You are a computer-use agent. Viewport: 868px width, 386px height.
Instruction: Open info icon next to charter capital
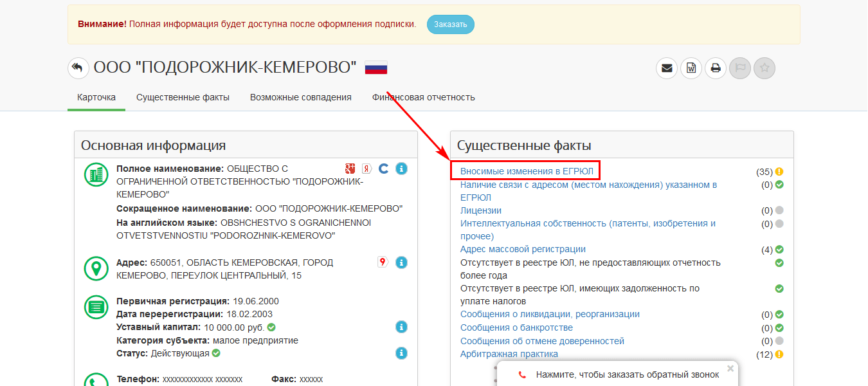[401, 327]
